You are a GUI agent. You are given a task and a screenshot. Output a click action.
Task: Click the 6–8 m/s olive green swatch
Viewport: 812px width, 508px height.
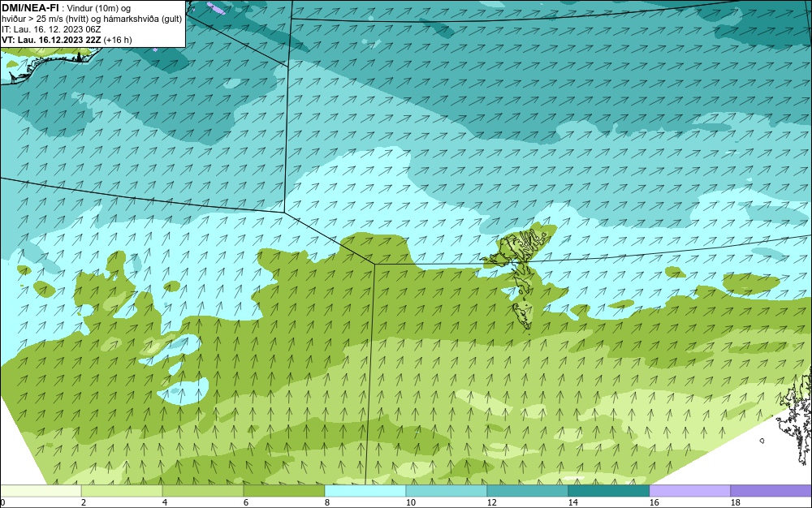[283, 491]
